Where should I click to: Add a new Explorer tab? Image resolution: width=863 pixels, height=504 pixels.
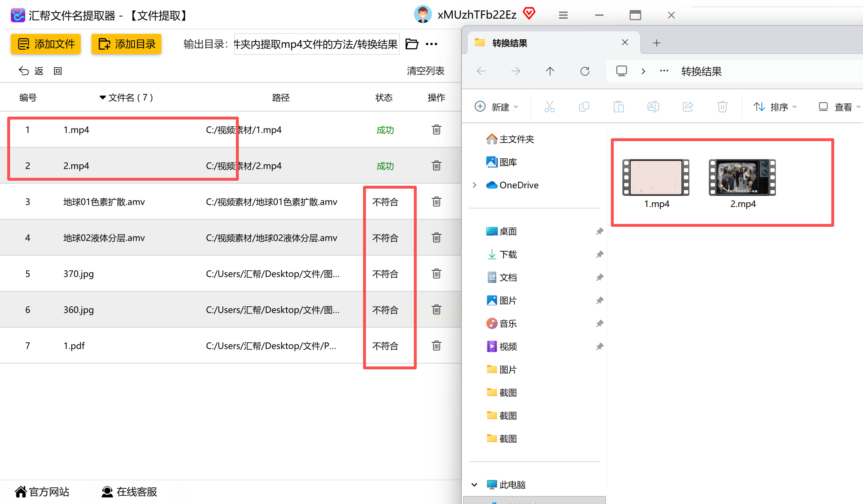(656, 43)
